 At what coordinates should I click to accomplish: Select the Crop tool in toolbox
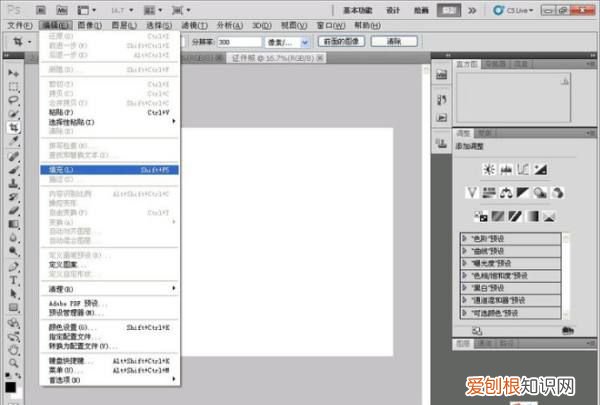[14, 128]
